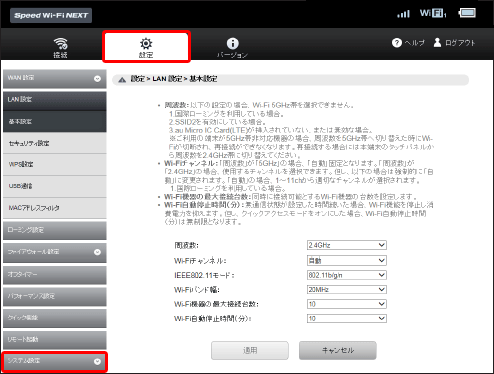Image resolution: width=494 pixels, height=374 pixels.
Task: Open IEEE802.11モード dropdown
Action: [347, 275]
